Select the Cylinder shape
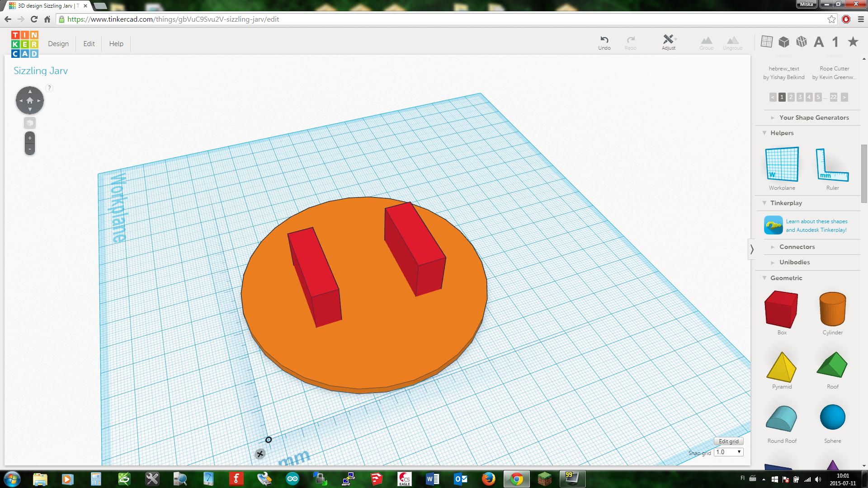Screen dimensions: 868x488 click(832, 309)
